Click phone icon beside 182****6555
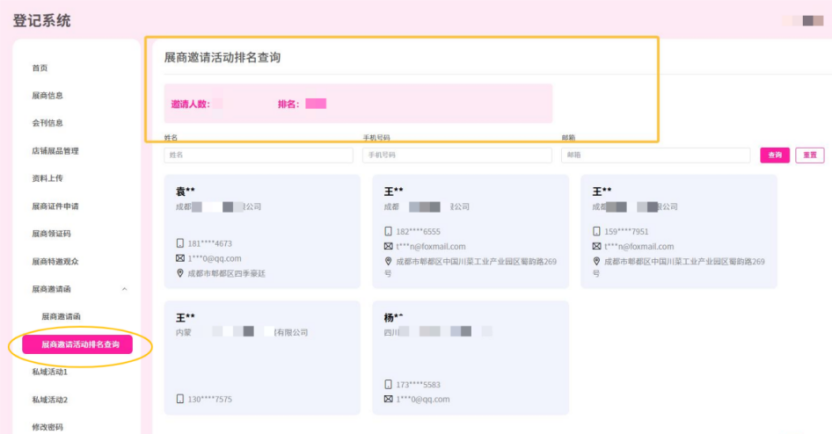Viewport: 832px width, 434px height. pyautogui.click(x=388, y=231)
